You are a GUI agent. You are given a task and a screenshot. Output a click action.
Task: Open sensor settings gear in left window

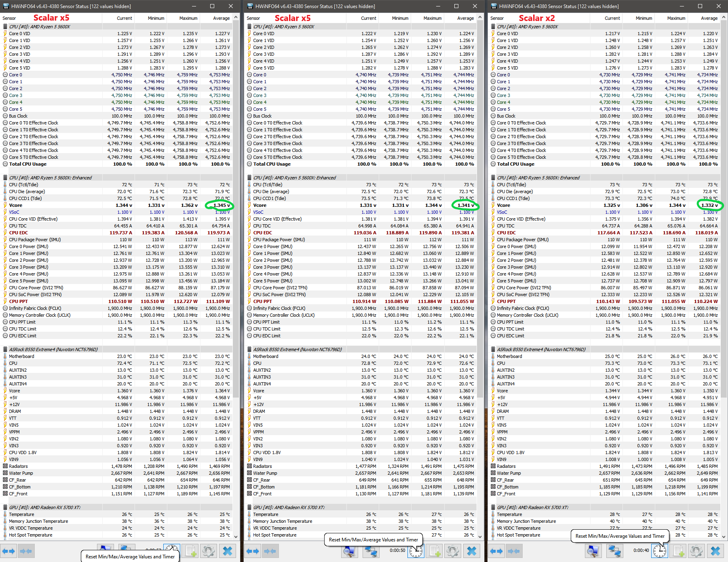coord(209,551)
